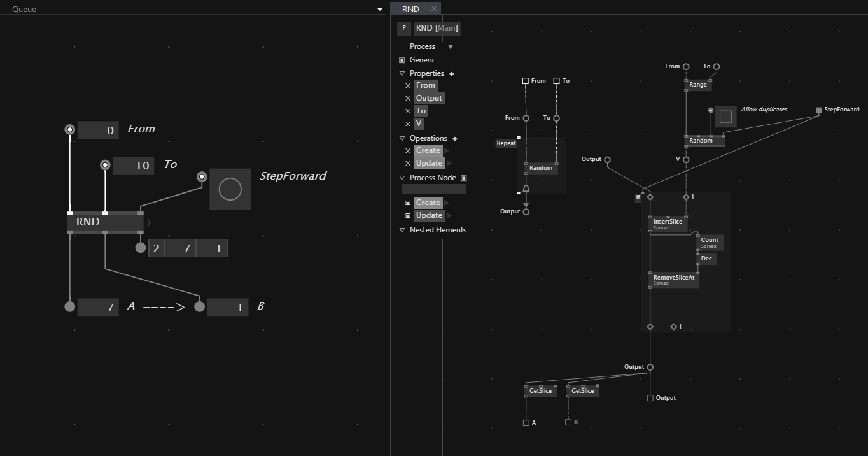Viewport: 868px width, 456px height.
Task: Click the Update operation under Operations
Action: click(428, 163)
